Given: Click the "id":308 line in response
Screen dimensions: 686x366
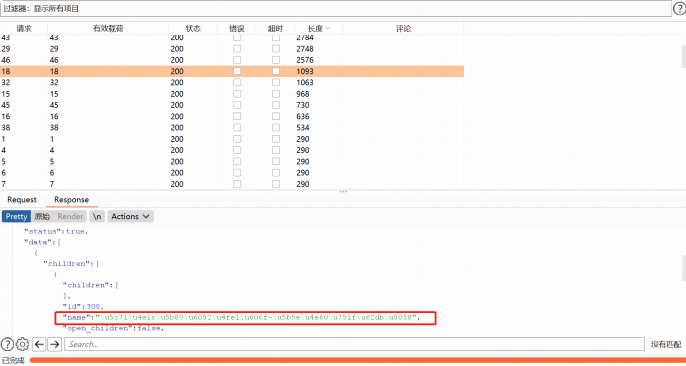Looking at the screenshot, I should click(x=84, y=307).
